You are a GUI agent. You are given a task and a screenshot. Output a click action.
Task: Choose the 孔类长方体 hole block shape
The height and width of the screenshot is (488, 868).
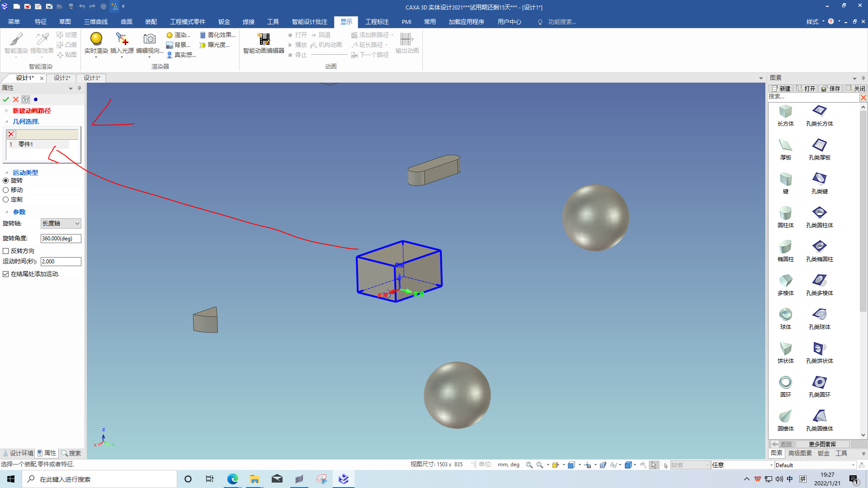tap(819, 112)
